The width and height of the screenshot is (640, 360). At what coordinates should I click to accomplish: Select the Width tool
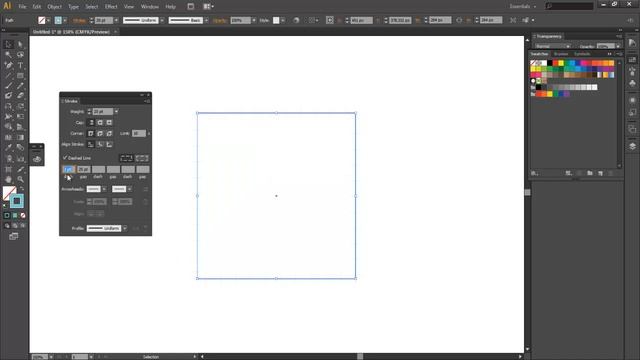pos(9,117)
